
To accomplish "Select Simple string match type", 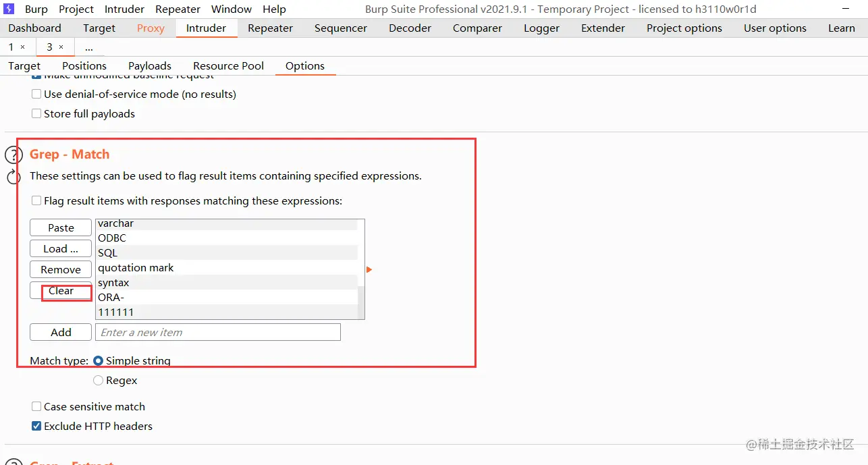I will click(x=98, y=361).
